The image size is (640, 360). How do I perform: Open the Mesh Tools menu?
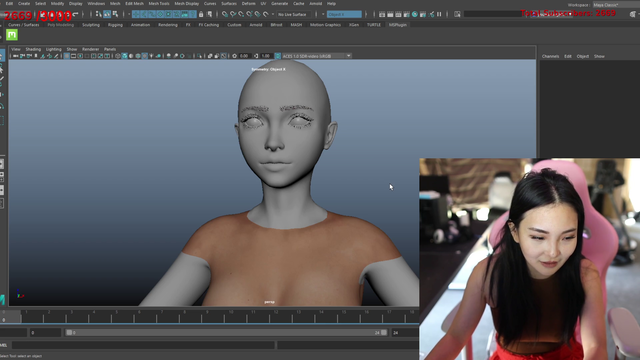[159, 4]
